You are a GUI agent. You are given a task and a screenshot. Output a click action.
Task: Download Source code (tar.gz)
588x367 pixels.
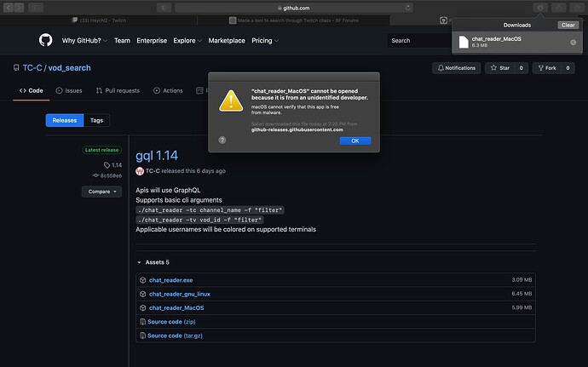[x=176, y=335]
